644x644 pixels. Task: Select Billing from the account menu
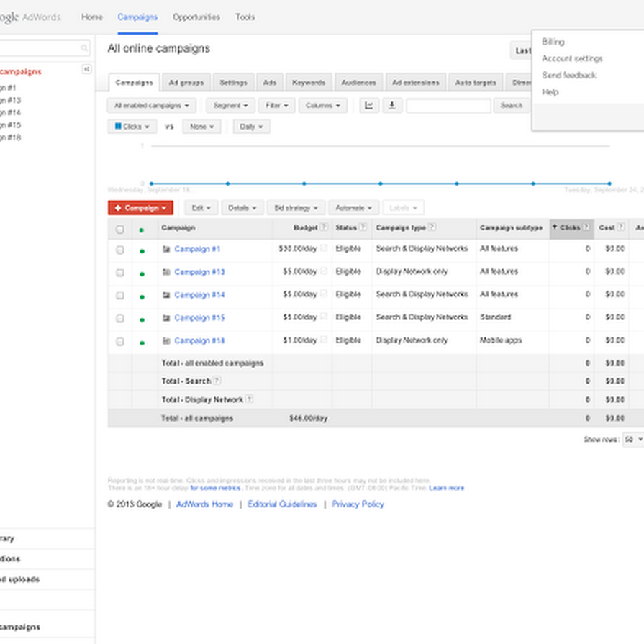553,42
